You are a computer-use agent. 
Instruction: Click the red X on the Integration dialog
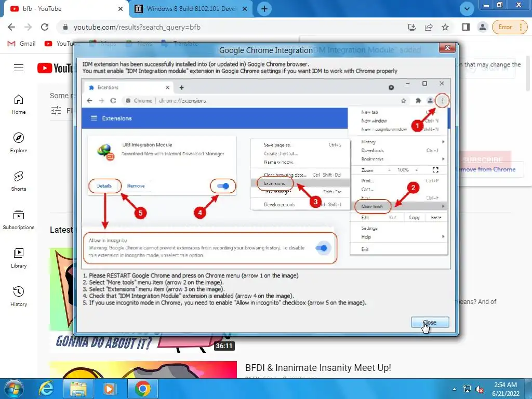click(447, 48)
